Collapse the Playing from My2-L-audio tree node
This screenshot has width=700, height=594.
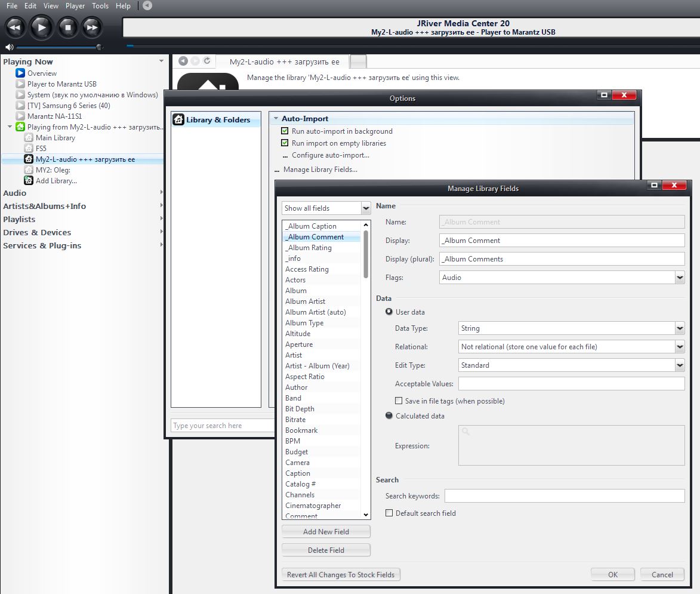click(x=10, y=127)
